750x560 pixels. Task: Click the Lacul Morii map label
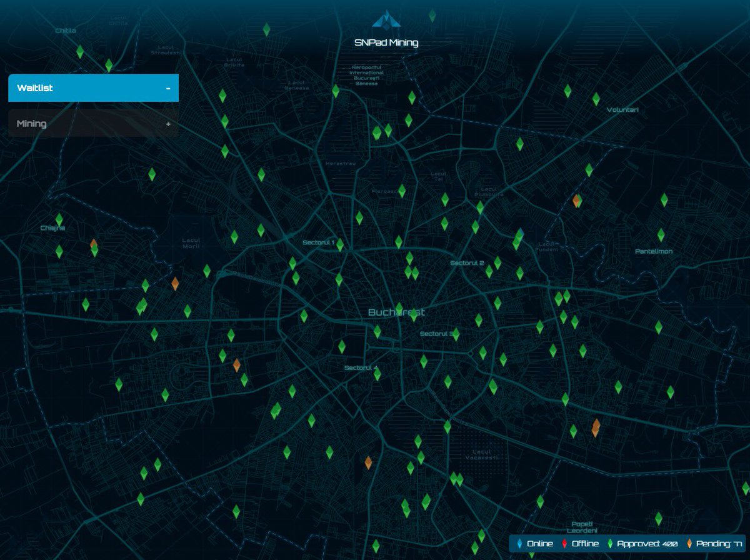(x=191, y=243)
